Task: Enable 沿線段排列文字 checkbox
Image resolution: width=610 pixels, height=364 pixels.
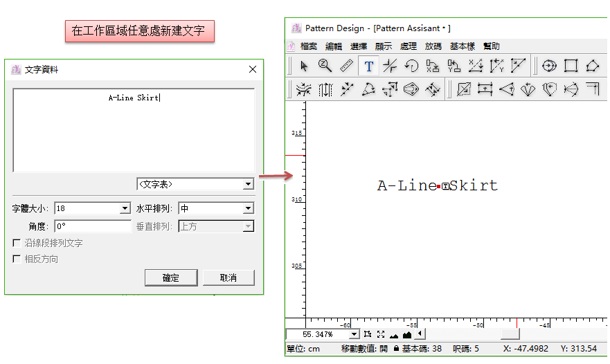Action: [x=17, y=244]
